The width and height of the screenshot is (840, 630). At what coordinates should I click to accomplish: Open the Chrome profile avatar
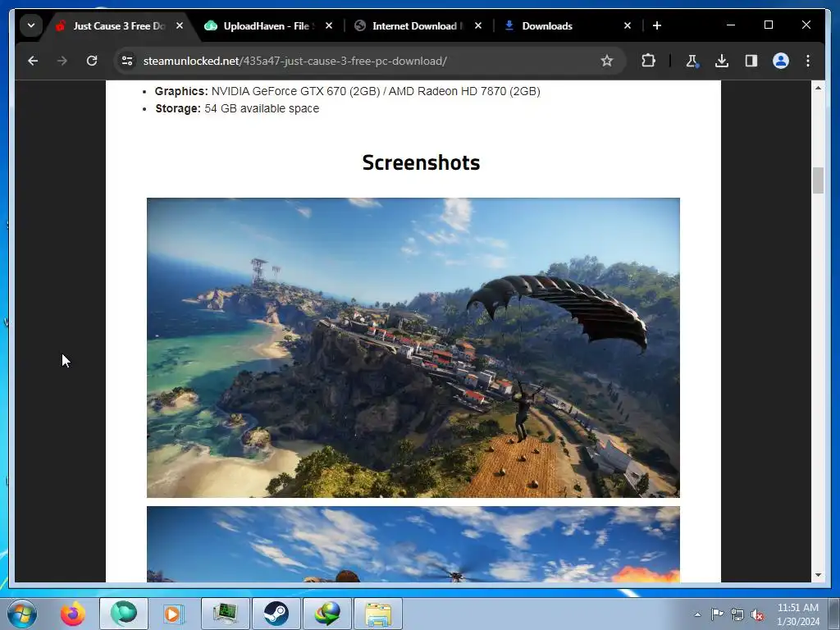coord(781,61)
